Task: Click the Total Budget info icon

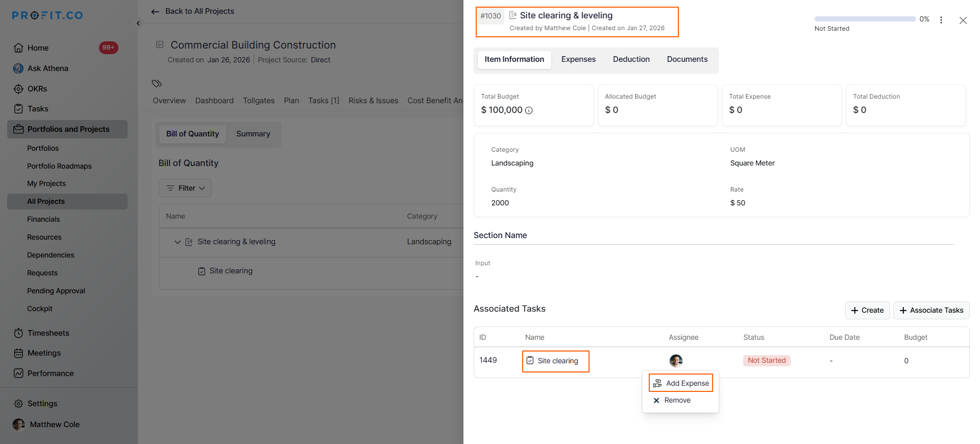Action: pos(529,110)
